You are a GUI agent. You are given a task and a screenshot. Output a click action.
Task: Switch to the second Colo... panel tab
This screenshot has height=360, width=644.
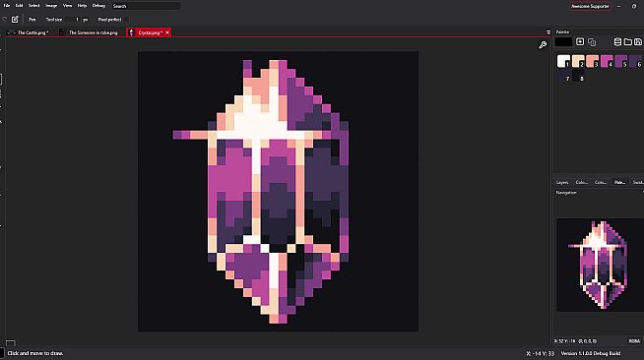click(601, 183)
